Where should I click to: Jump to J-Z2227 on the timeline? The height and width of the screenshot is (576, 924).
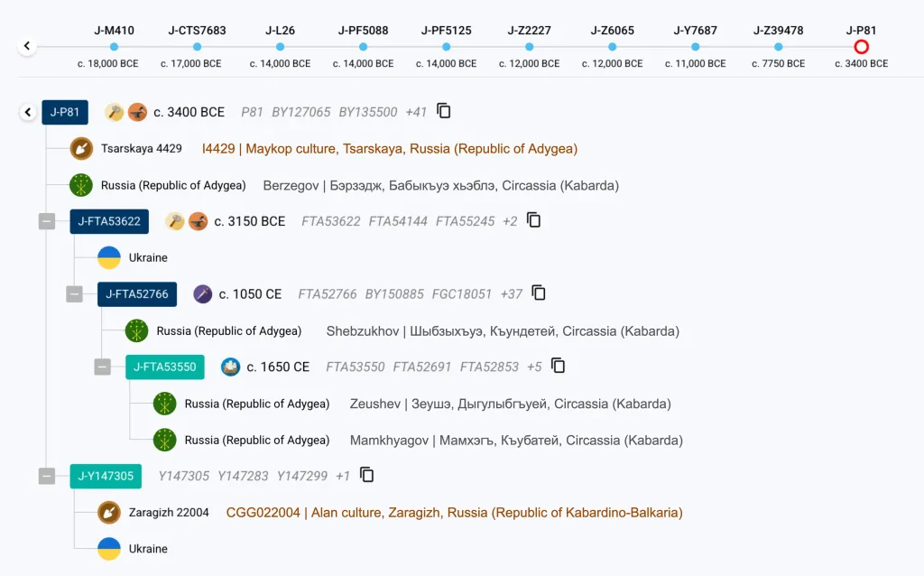click(x=529, y=46)
